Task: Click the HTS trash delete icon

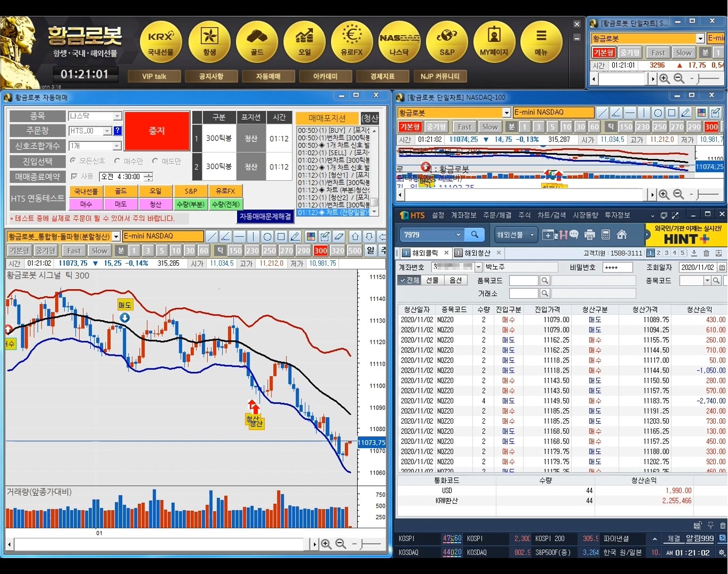Action: 706,254
